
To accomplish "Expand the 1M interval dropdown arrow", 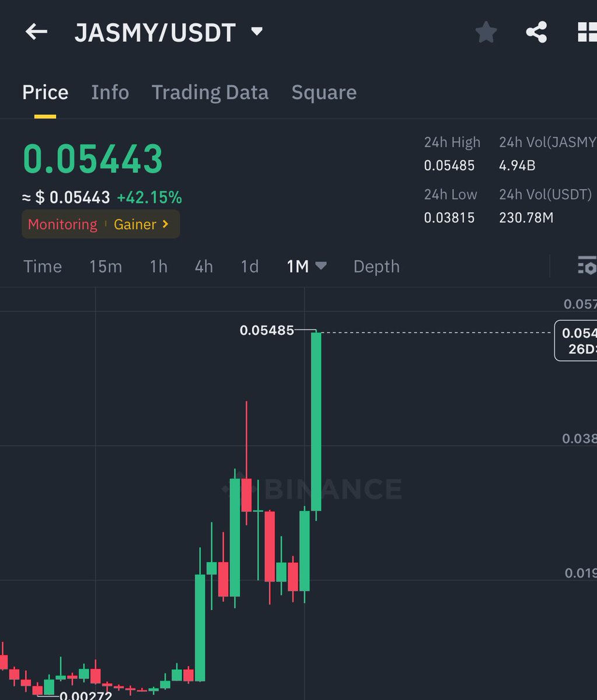I will click(x=320, y=265).
